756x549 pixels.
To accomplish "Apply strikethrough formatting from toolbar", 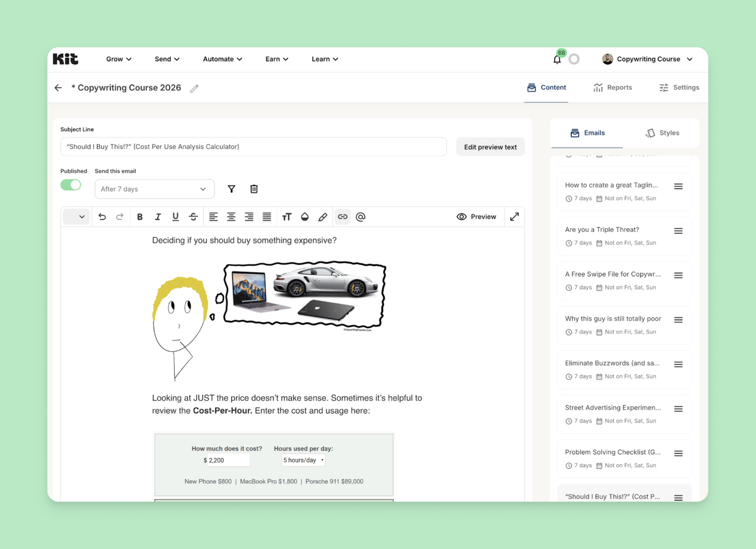I will click(x=193, y=217).
